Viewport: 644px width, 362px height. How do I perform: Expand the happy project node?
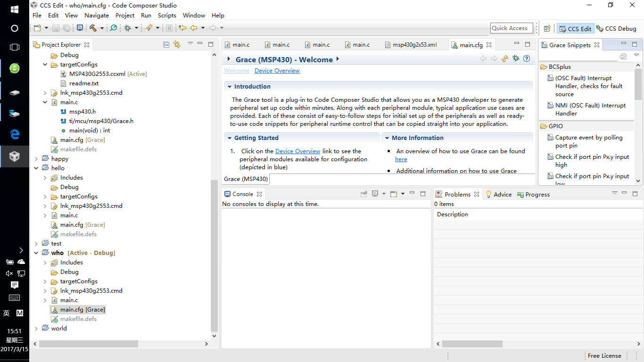[36, 159]
